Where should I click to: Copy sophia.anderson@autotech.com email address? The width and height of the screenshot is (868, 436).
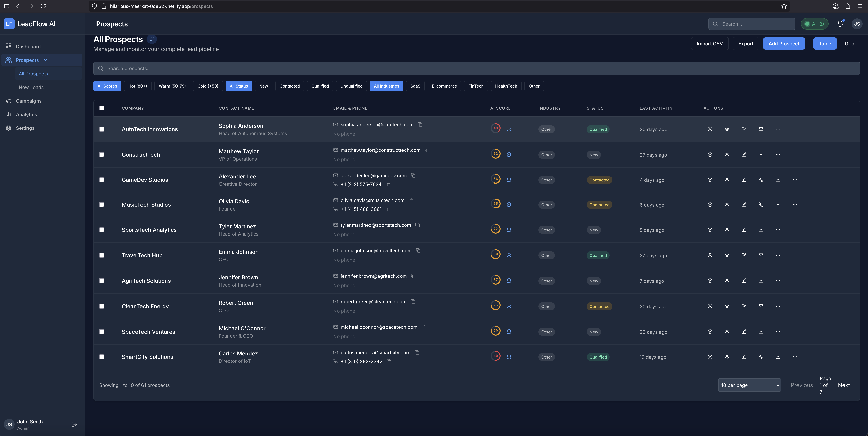pyautogui.click(x=420, y=125)
